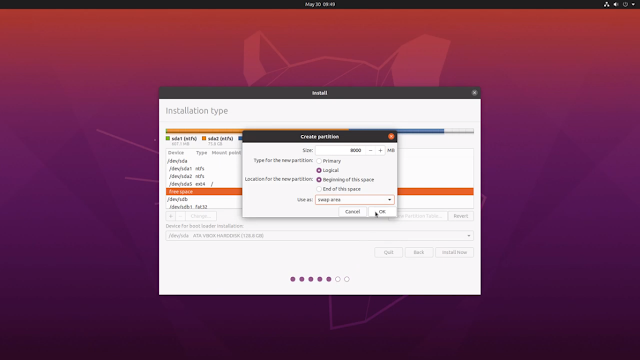Click the Device column header
This screenshot has height=360, width=640.
(176, 153)
